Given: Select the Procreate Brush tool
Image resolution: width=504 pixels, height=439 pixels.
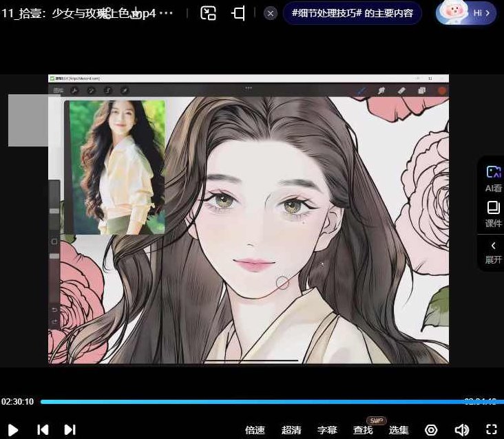Looking at the screenshot, I should [x=361, y=91].
